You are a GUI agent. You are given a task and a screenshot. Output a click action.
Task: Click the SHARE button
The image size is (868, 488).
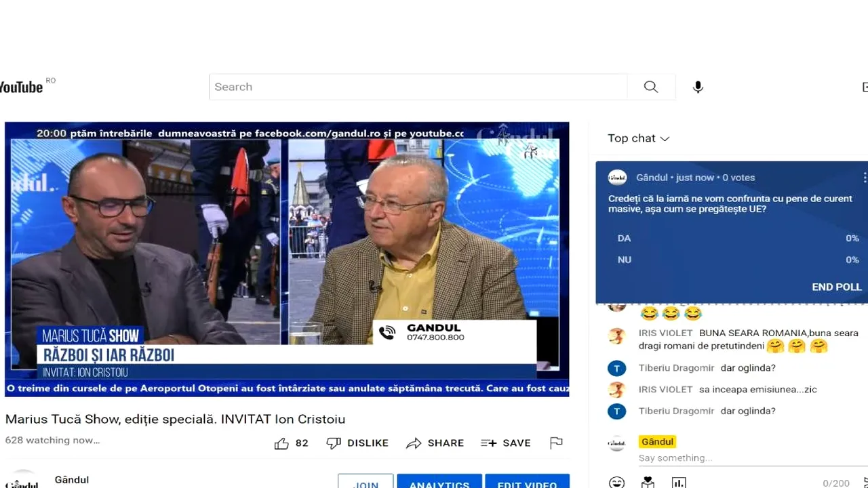point(435,443)
